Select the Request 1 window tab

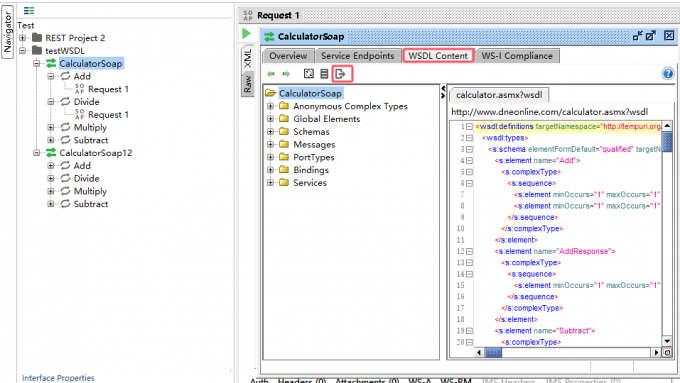pyautogui.click(x=278, y=16)
